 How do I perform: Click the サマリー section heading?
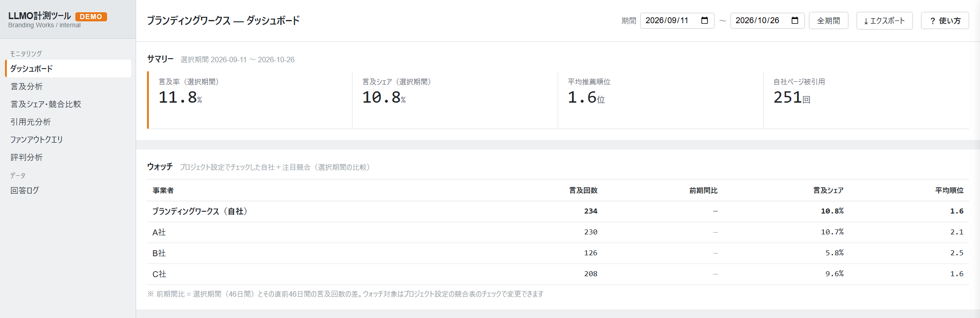click(x=160, y=59)
